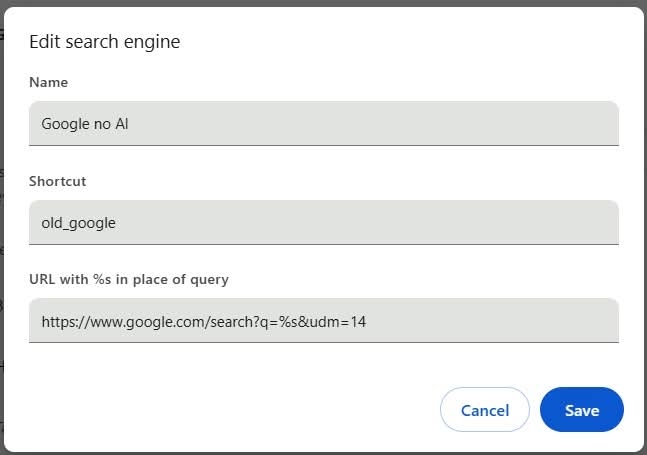Click the "AI" text in Name field
647x455 pixels.
121,124
